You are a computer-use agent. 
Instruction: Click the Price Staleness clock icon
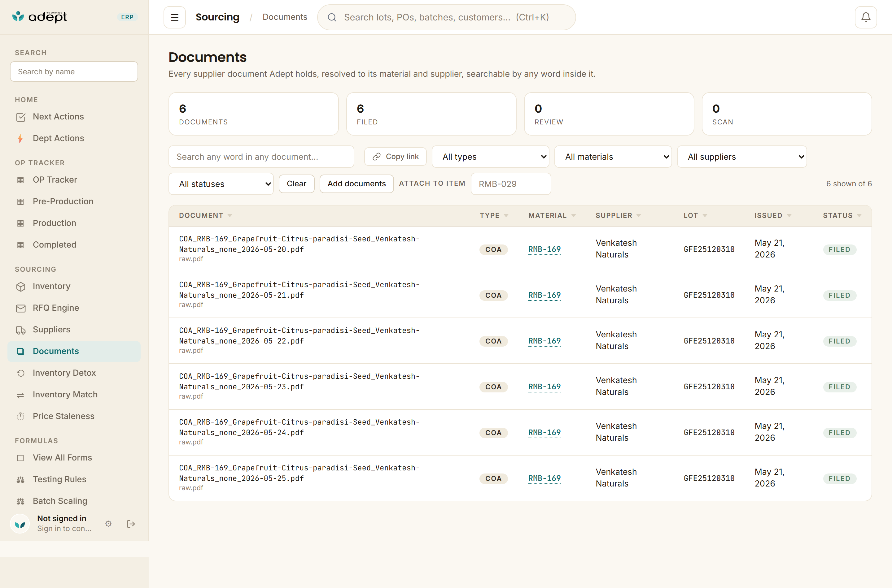coord(21,416)
